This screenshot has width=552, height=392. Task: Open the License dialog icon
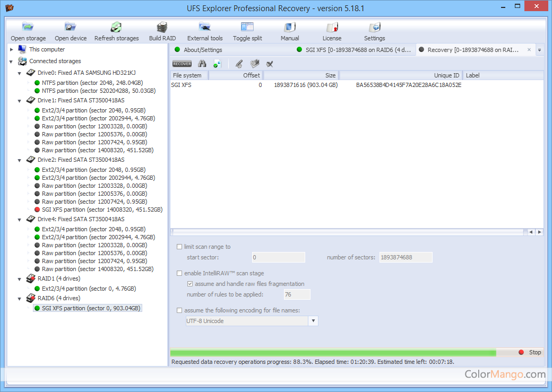pos(332,27)
